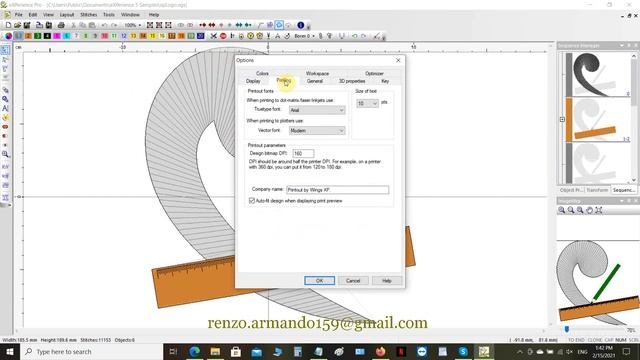This screenshot has height=360, width=640.
Task: Click Help button in Options dialog
Action: point(387,281)
